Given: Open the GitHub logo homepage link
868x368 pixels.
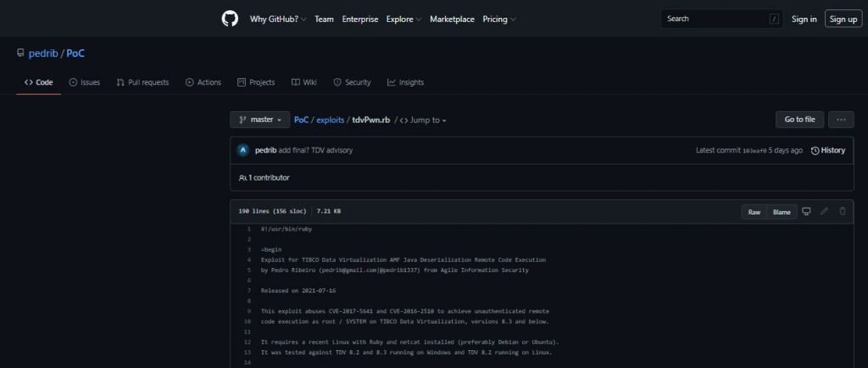Looking at the screenshot, I should [230, 19].
